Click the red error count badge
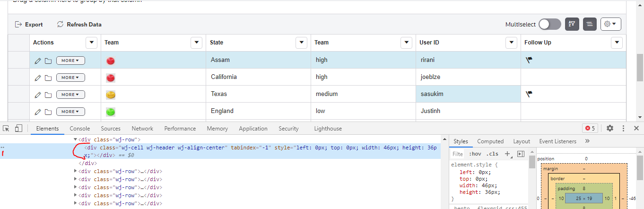The image size is (644, 209). [591, 128]
